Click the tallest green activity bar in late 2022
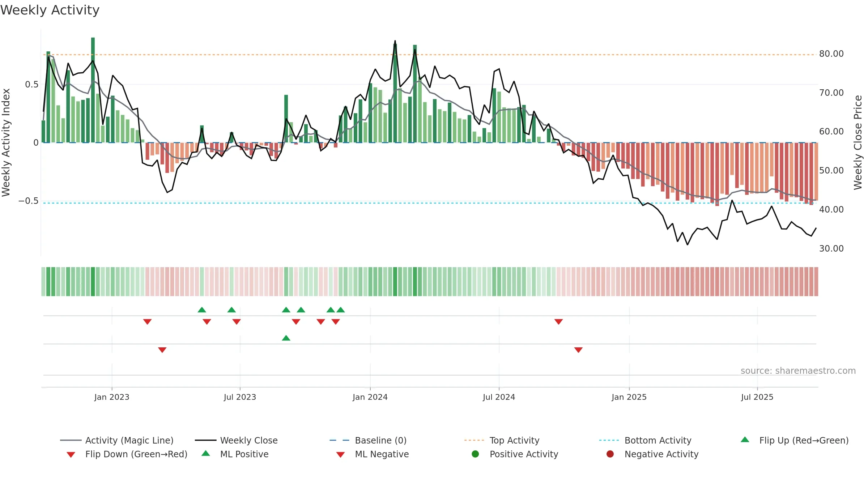This screenshot has height=488, width=868. pyautogui.click(x=93, y=90)
